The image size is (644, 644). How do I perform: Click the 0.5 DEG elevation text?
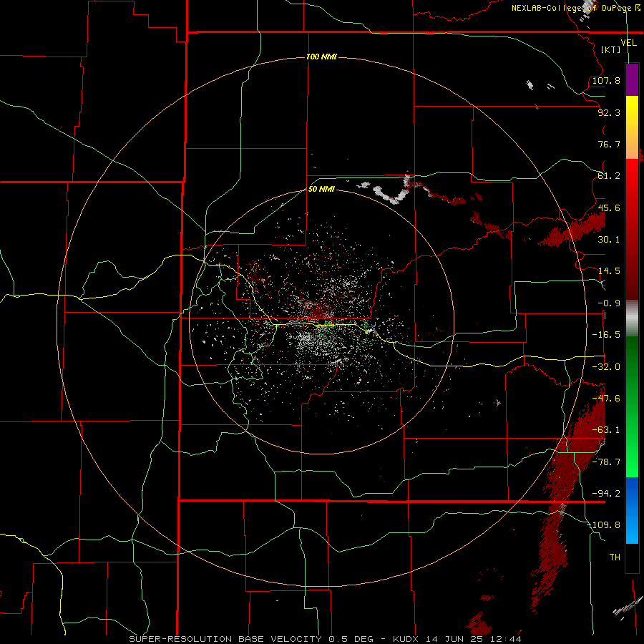pos(351,639)
